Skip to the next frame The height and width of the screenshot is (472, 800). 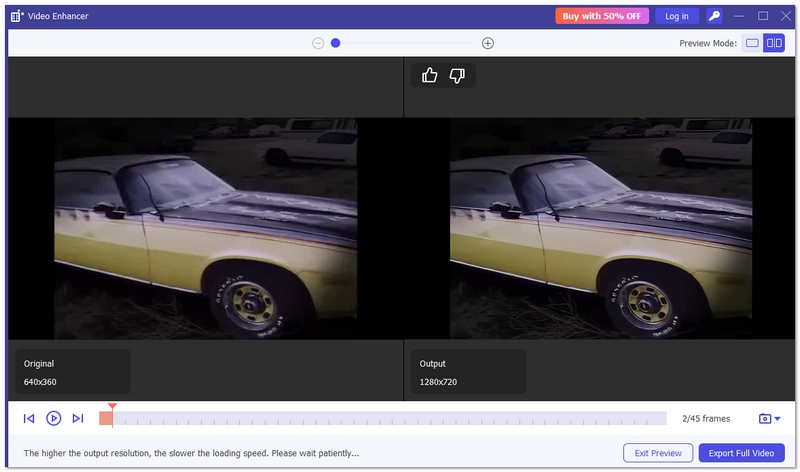pyautogui.click(x=78, y=418)
